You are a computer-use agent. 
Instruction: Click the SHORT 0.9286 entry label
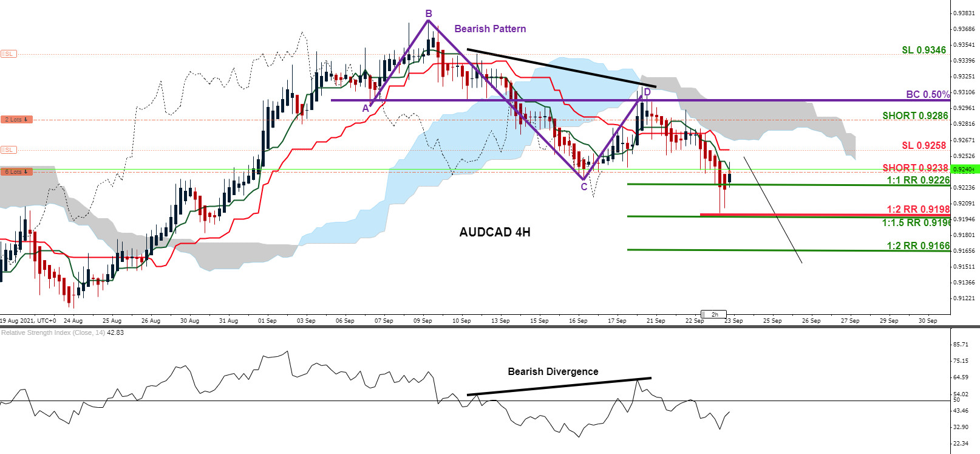click(x=914, y=115)
